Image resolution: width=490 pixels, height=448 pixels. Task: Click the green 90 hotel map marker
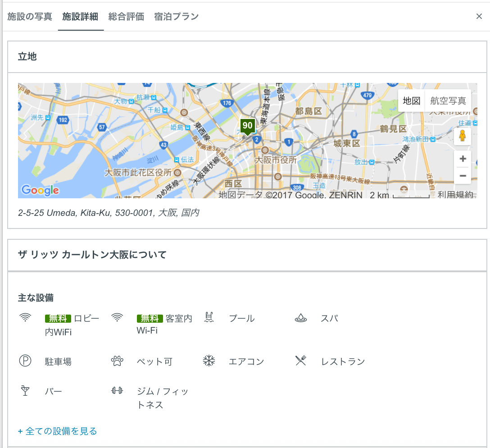[x=247, y=126]
